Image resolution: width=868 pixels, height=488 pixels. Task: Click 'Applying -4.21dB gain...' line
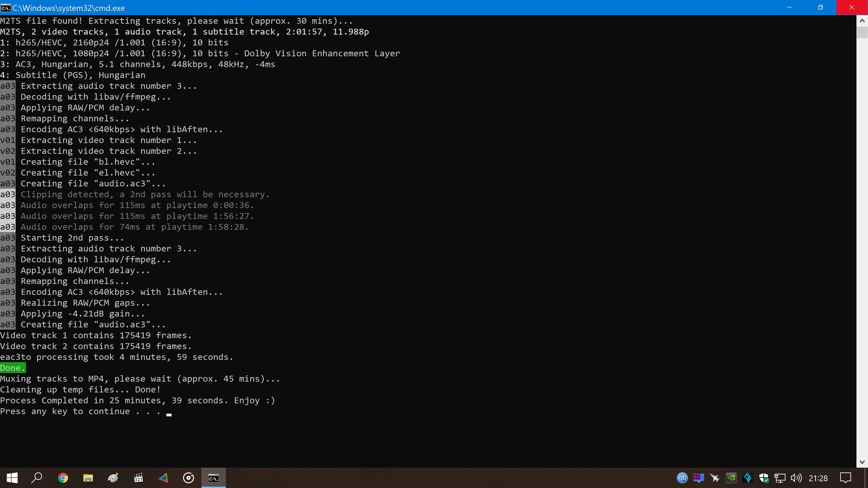pos(83,314)
